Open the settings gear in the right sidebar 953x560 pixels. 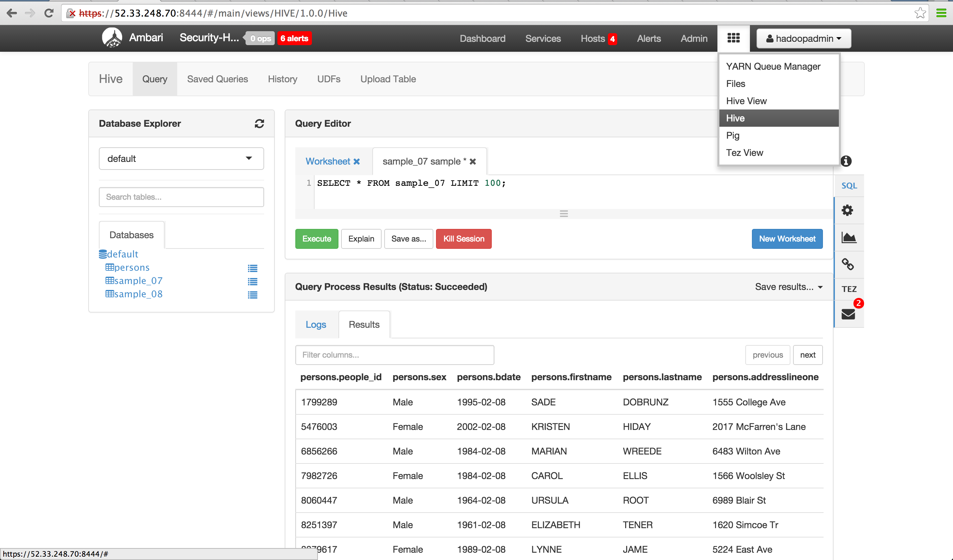(x=847, y=210)
